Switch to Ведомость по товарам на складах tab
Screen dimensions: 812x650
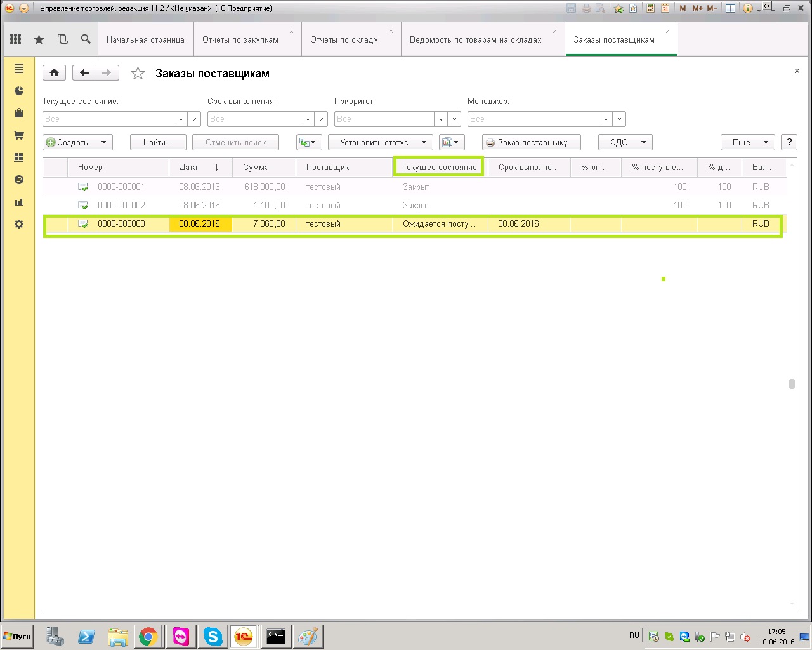tap(476, 39)
